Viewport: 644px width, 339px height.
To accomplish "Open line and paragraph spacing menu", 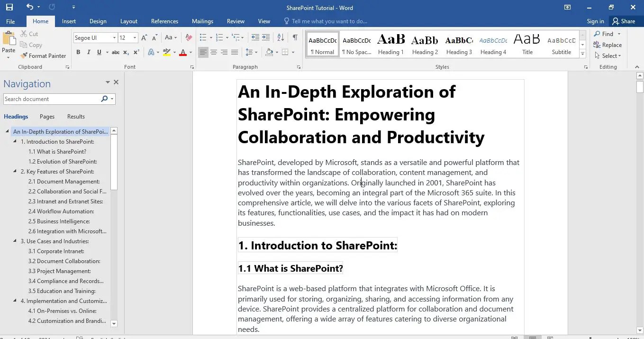I will [x=252, y=52].
